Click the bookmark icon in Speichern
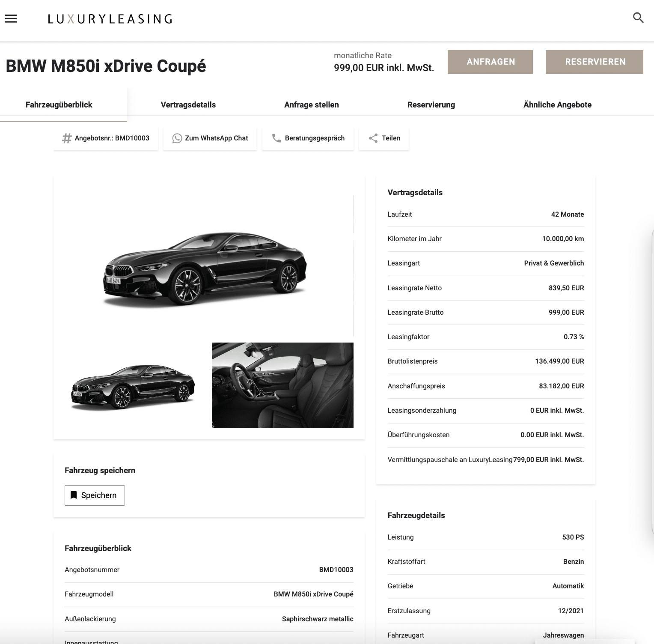This screenshot has height=644, width=654. point(74,495)
